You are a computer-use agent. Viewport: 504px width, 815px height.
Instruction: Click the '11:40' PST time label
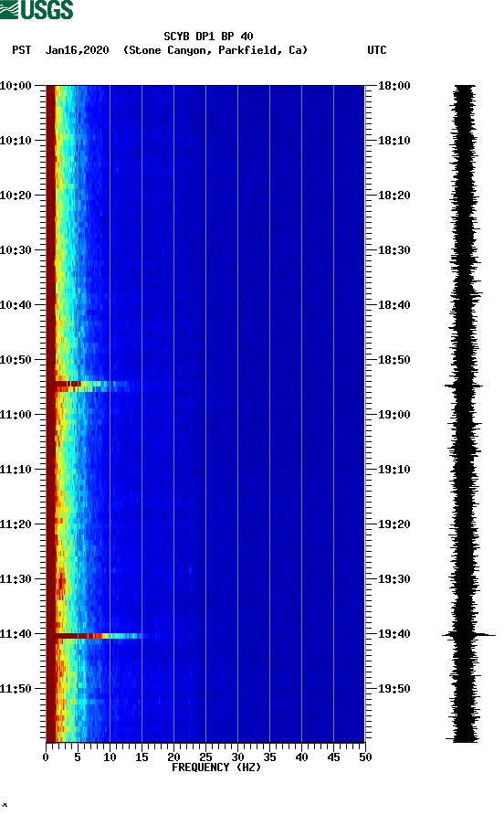16,633
